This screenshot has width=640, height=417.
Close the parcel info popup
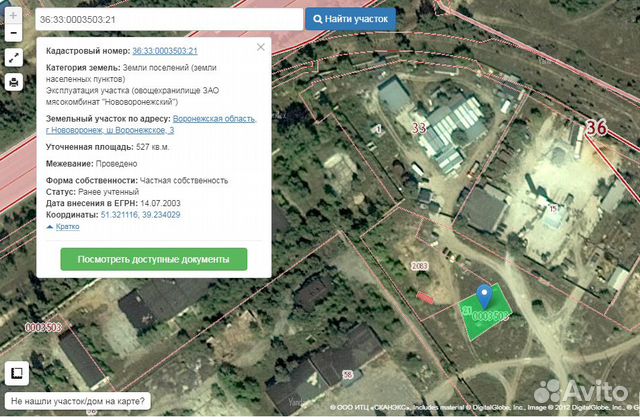tap(261, 47)
